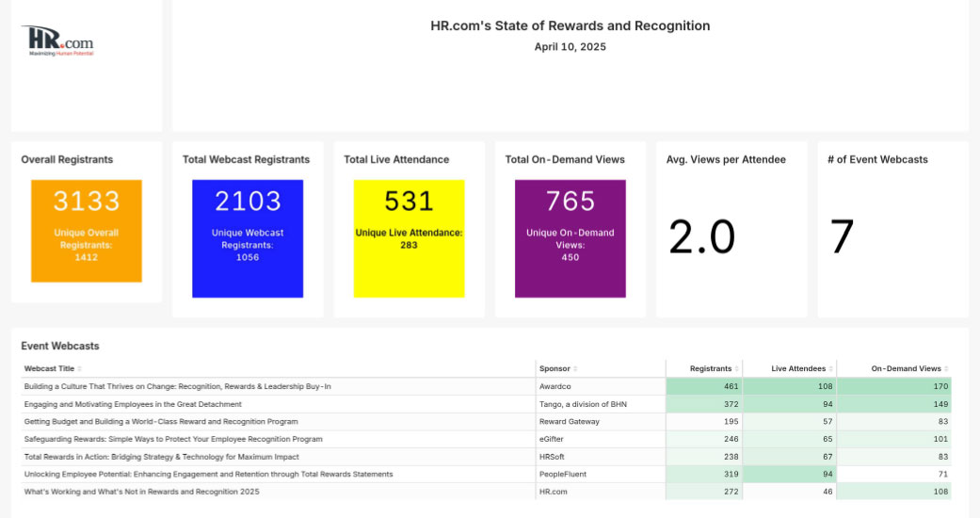Click the 3133 value in the orange tile
Screen dimensions: 980x518
click(x=87, y=201)
